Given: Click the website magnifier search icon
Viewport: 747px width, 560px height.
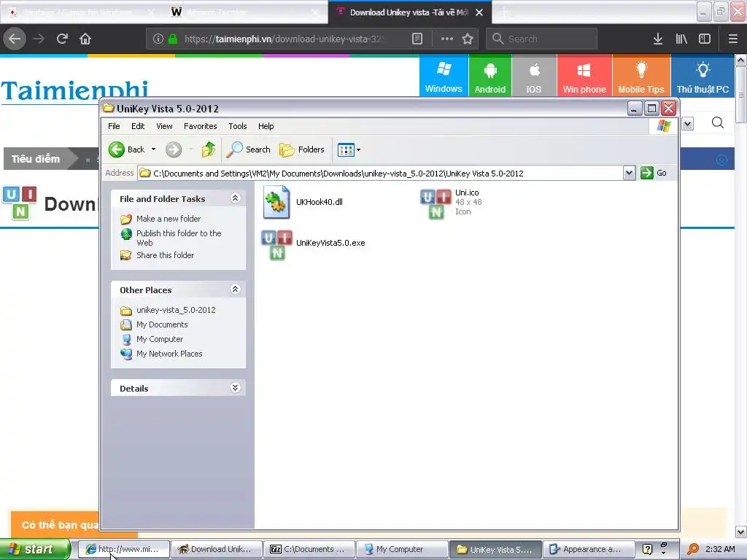Looking at the screenshot, I should coord(718,123).
